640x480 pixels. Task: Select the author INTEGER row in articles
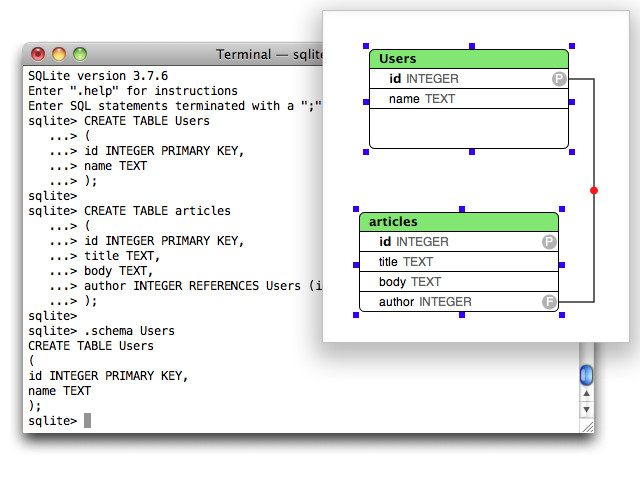459,302
